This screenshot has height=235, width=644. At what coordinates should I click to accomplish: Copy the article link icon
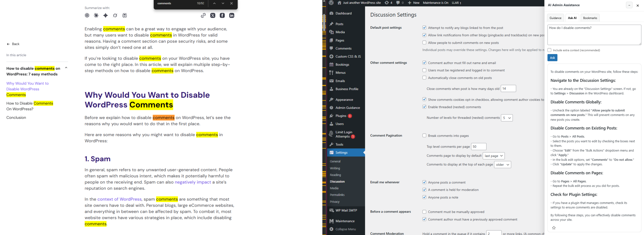pos(203,15)
